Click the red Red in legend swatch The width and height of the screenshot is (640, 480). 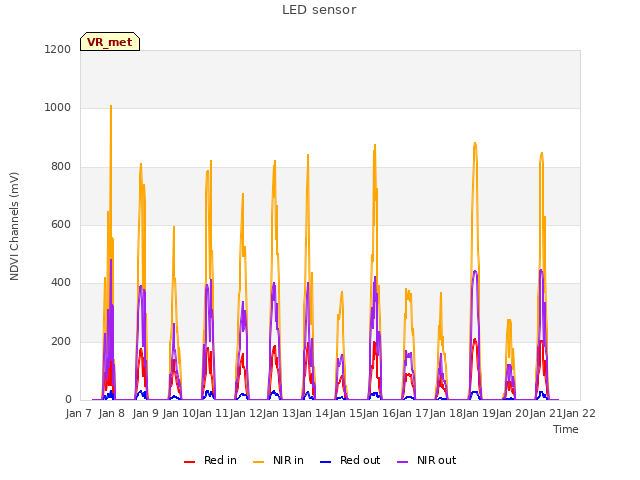(189, 462)
